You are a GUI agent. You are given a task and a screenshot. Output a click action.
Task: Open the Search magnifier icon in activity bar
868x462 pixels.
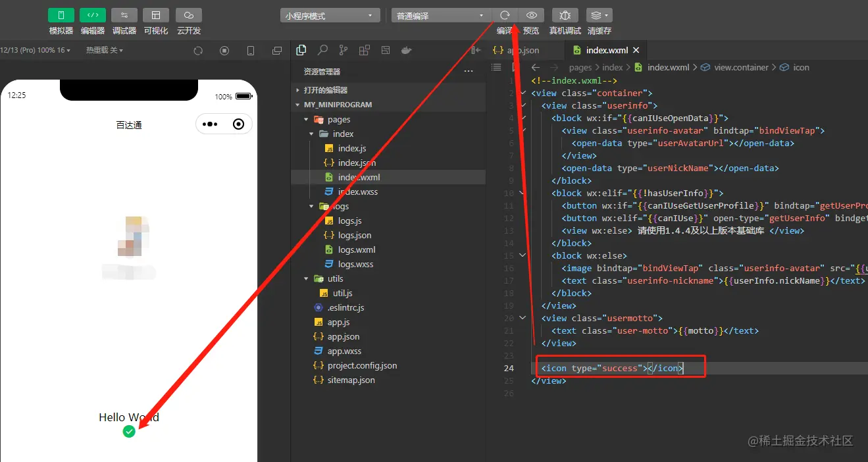click(322, 50)
